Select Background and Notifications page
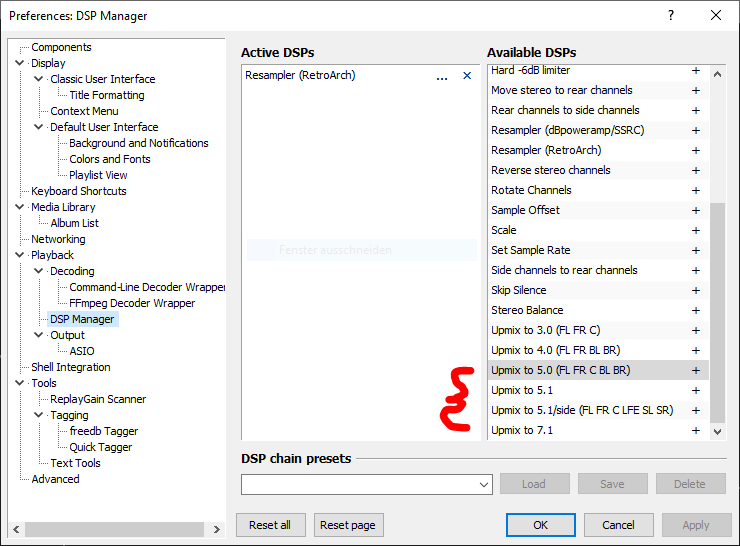Image resolution: width=740 pixels, height=546 pixels. pyautogui.click(x=139, y=143)
